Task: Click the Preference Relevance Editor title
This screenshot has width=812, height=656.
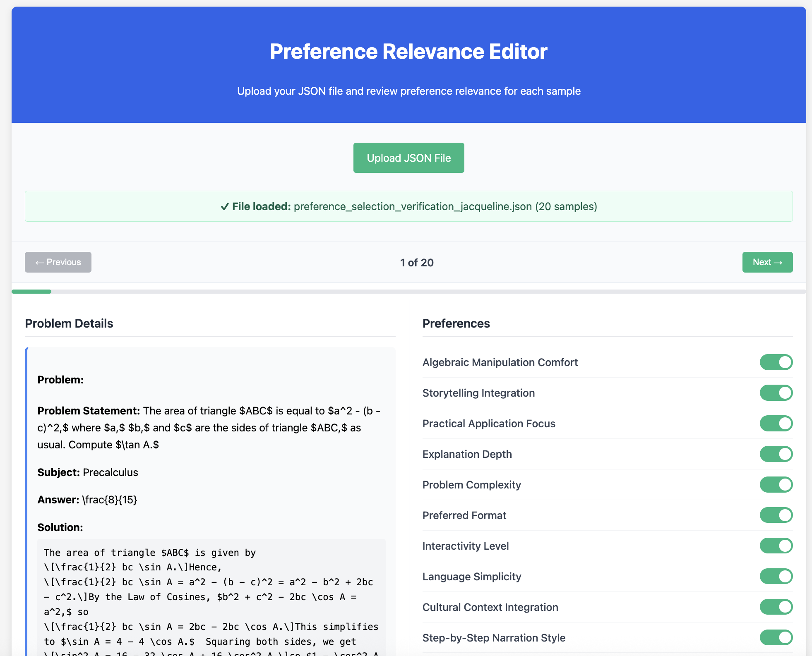Action: tap(408, 52)
